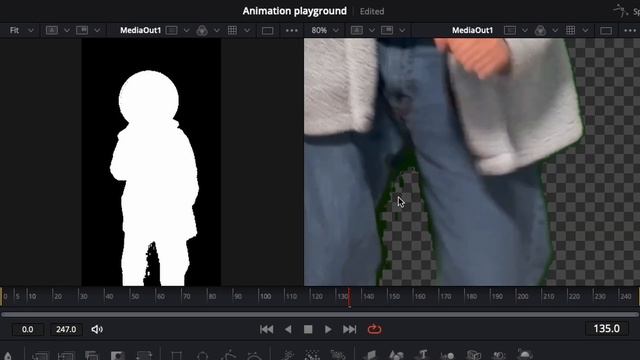The width and height of the screenshot is (640, 360).
Task: Open right viewer three-dot options menu
Action: [x=630, y=31]
